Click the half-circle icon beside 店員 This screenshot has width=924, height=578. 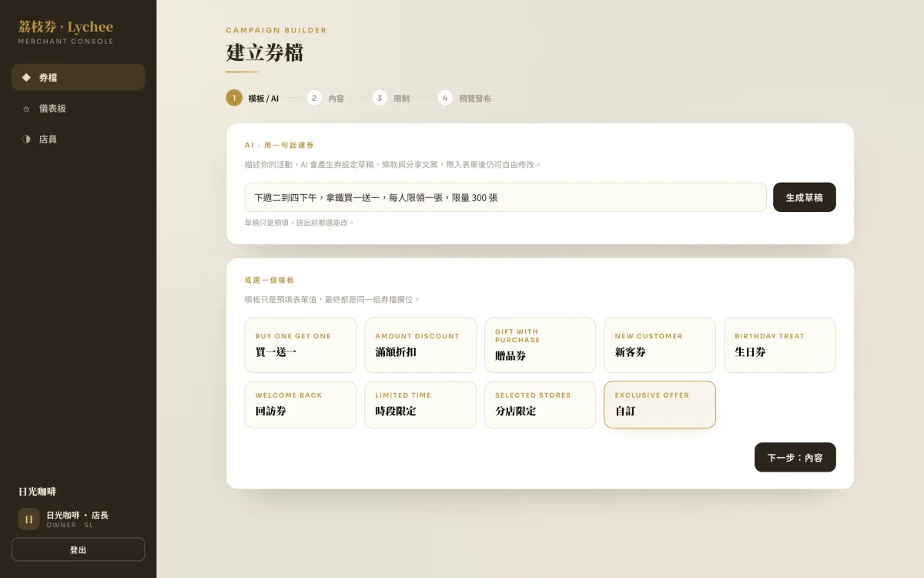[26, 139]
